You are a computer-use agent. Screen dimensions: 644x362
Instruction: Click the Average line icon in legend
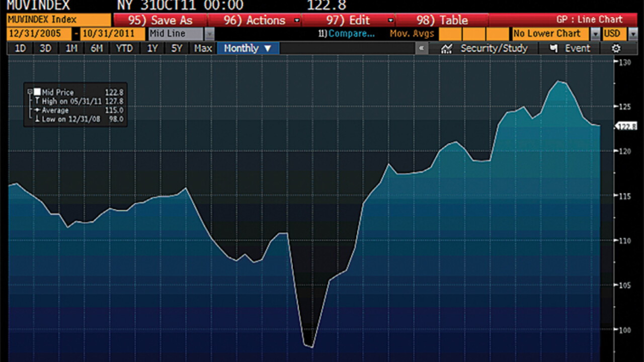point(37,110)
